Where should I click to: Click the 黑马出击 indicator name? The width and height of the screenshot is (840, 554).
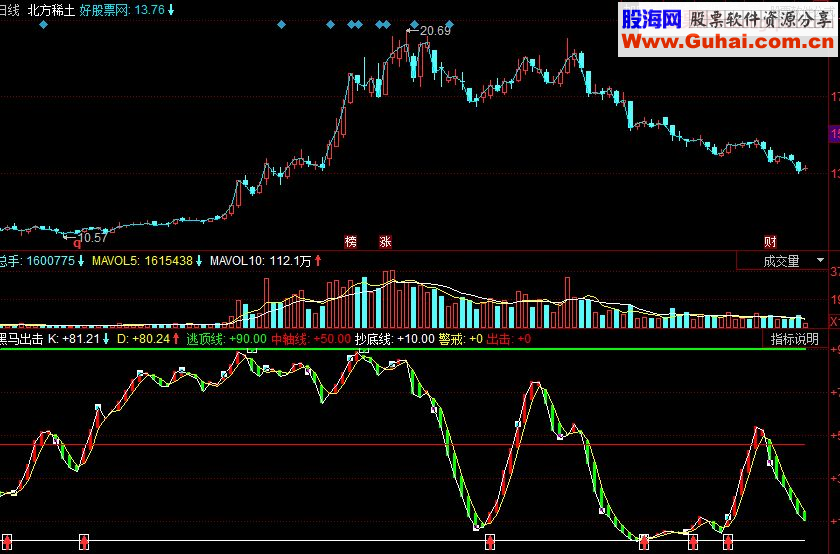pyautogui.click(x=21, y=339)
